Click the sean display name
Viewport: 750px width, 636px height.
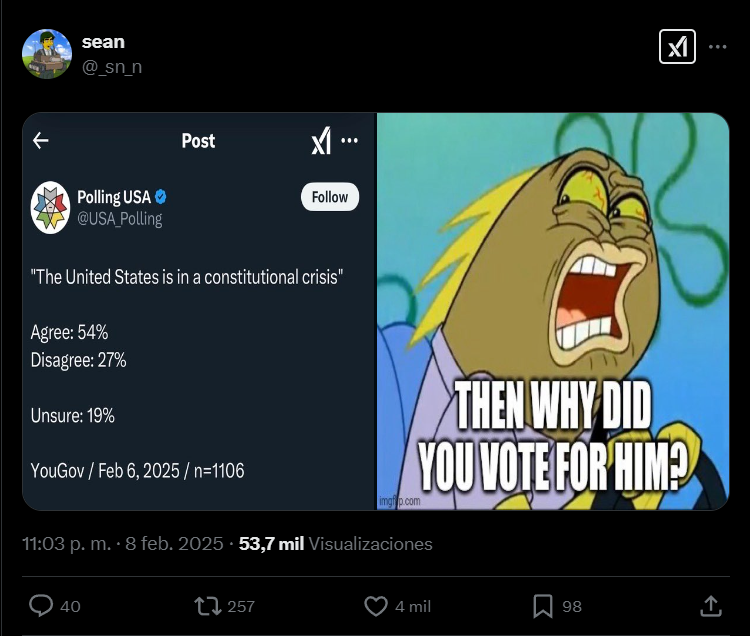coord(103,41)
